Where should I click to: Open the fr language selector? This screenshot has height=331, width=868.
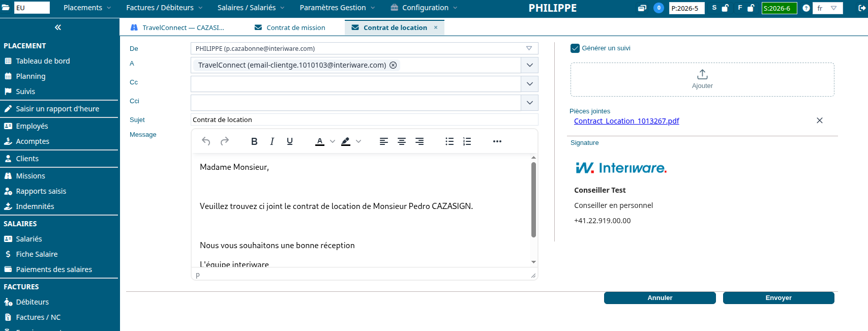coord(827,8)
